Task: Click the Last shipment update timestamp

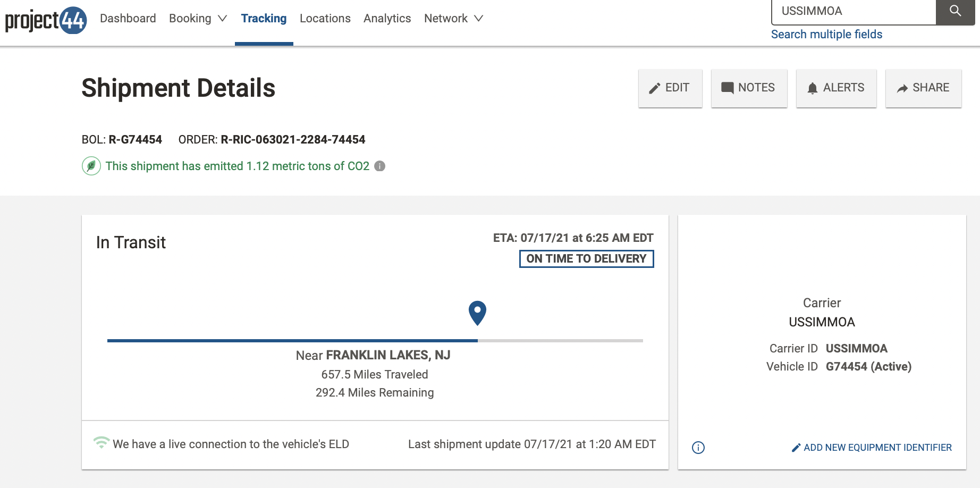Action: pos(532,444)
